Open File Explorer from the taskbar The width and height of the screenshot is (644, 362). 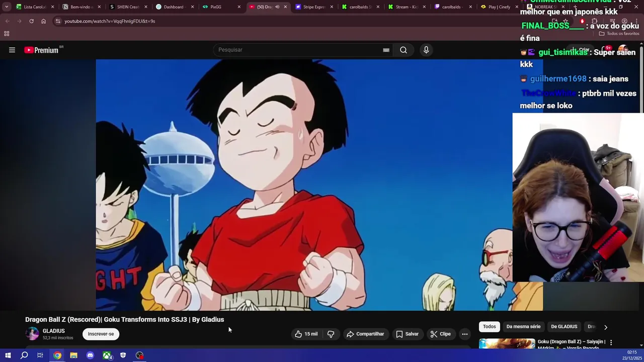click(73, 355)
